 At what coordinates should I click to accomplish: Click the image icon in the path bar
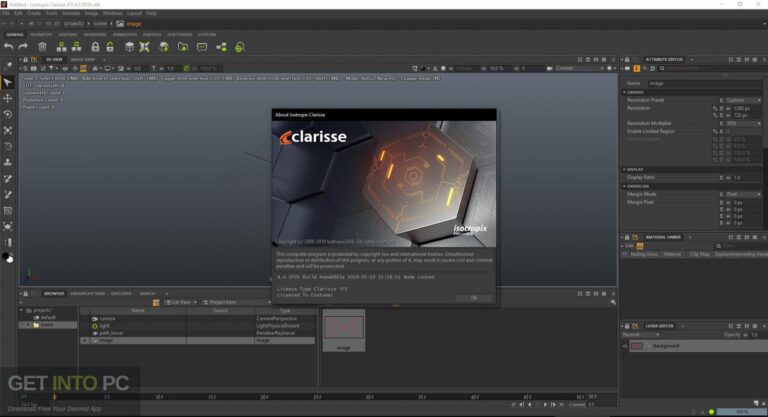click(120, 24)
